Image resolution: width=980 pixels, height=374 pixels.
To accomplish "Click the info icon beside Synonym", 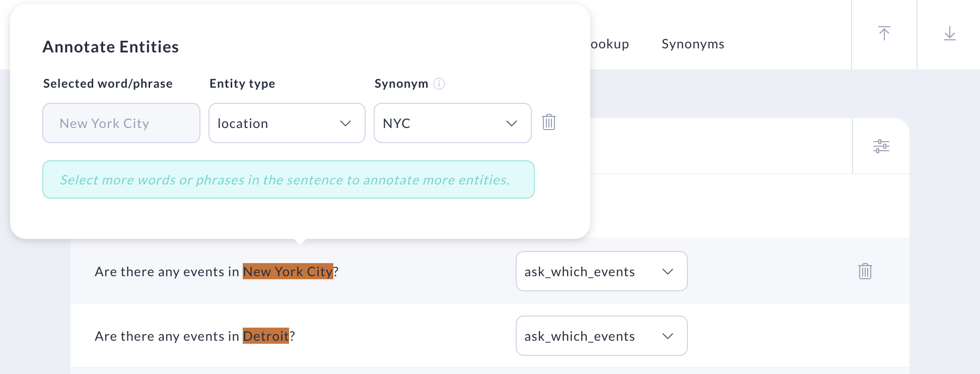I will click(439, 84).
